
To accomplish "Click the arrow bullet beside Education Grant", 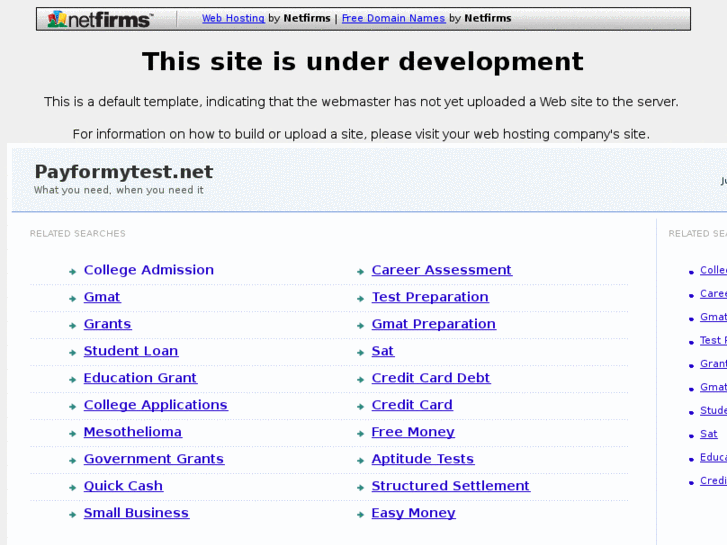I will coord(72,379).
